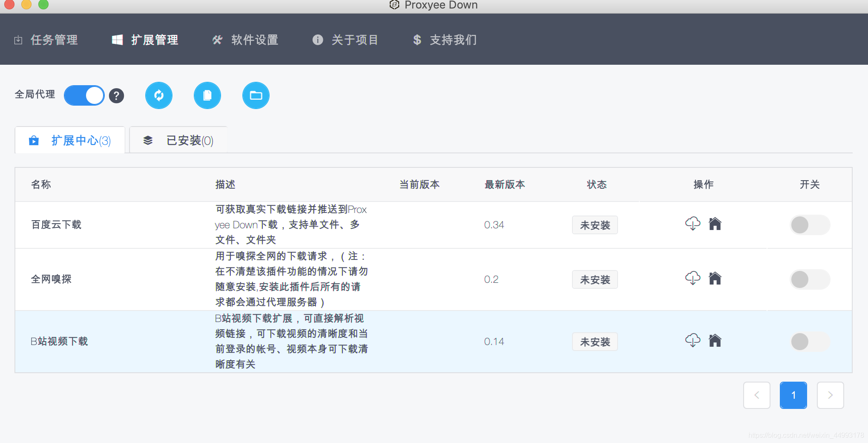This screenshot has width=868, height=443.
Task: Click the 操作 column header
Action: (x=704, y=184)
